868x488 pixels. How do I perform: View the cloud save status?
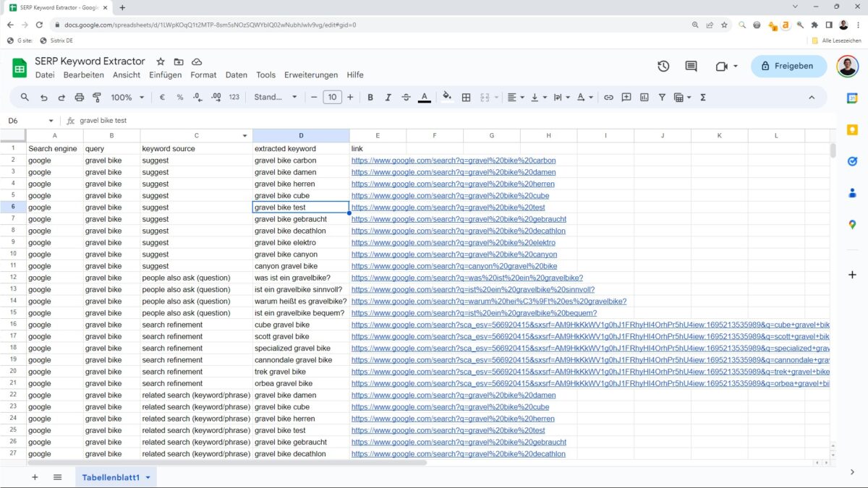197,61
